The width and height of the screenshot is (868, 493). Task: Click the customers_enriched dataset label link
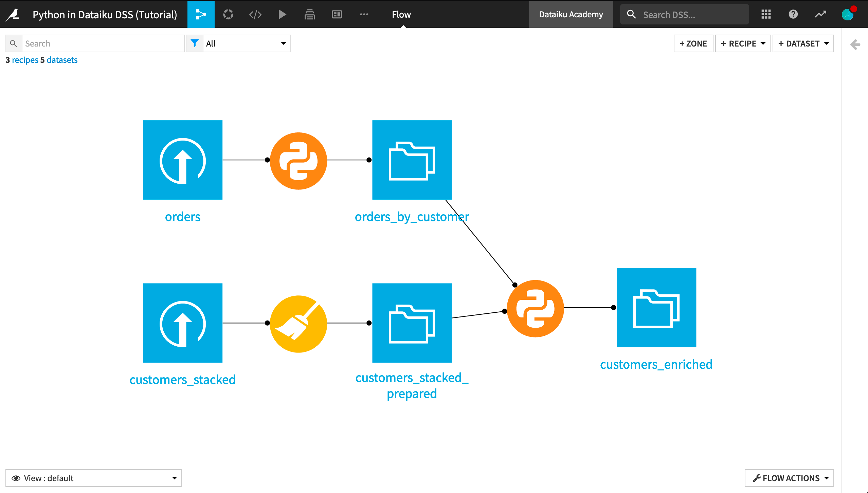(656, 364)
